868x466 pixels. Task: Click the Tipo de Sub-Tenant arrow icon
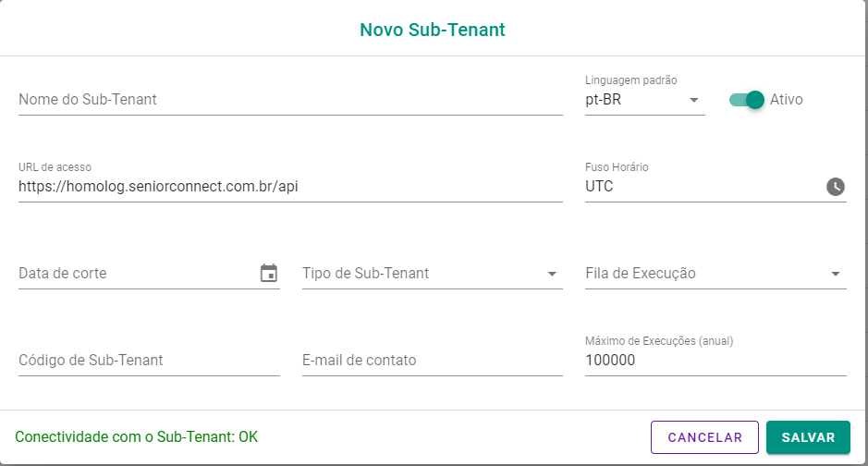(x=552, y=274)
